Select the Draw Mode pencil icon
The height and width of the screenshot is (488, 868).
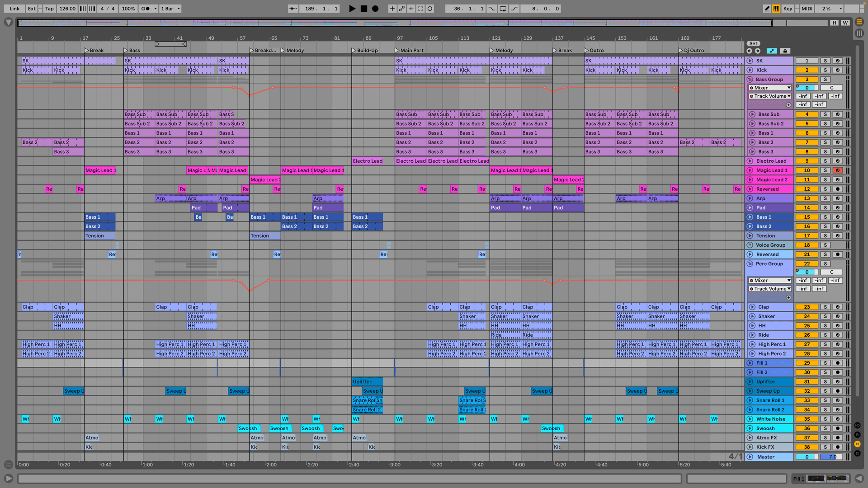(x=767, y=9)
